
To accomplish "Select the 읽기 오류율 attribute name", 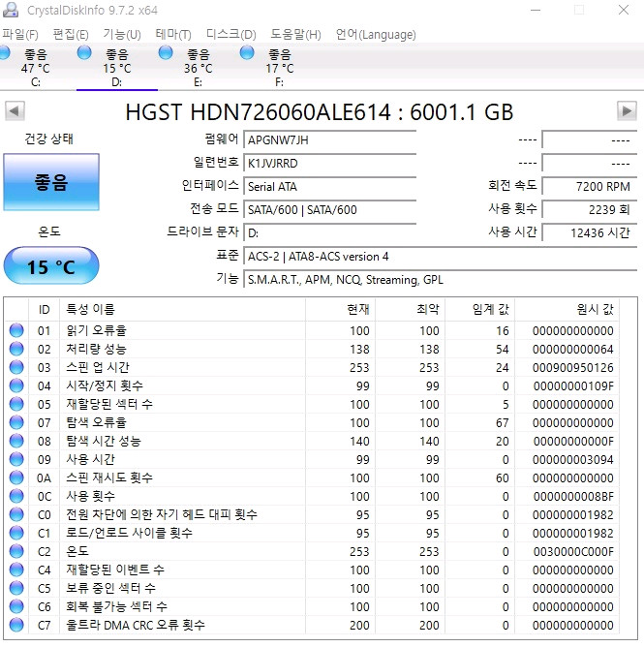I will pos(96,330).
